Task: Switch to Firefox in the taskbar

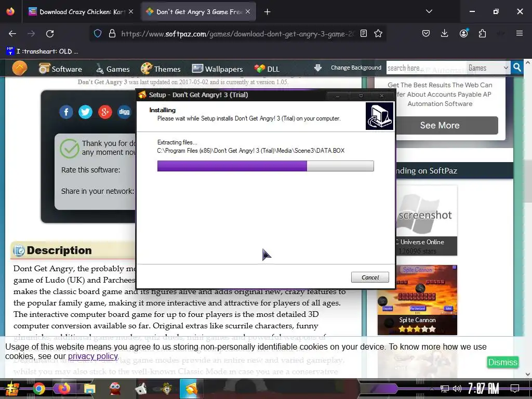Action: point(64,389)
